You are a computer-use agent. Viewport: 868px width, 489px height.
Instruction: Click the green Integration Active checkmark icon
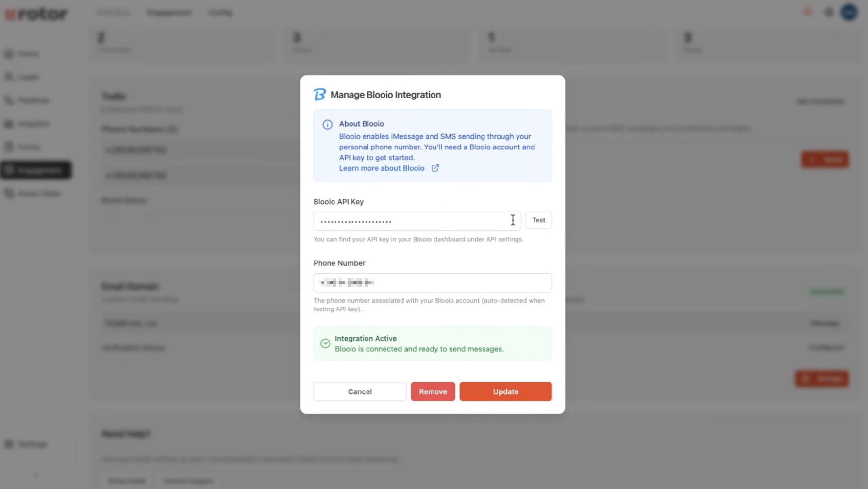(325, 343)
